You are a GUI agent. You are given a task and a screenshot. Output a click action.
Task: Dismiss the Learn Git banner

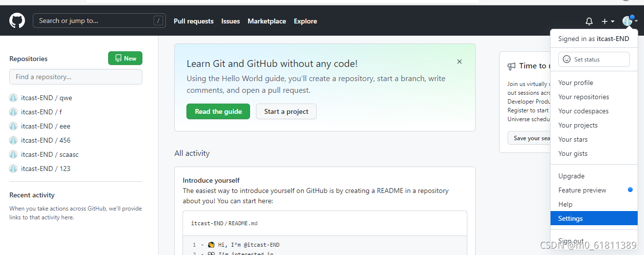point(460,62)
